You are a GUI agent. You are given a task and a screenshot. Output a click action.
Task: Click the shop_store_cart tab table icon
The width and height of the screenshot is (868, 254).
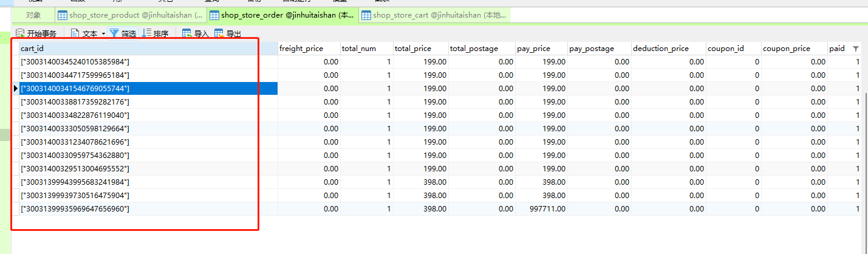coord(366,15)
